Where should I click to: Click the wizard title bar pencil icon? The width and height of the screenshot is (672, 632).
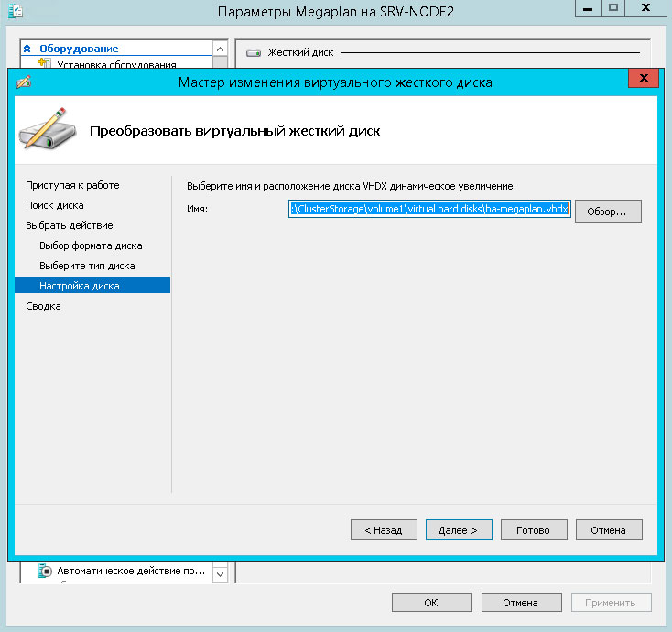coord(24,82)
